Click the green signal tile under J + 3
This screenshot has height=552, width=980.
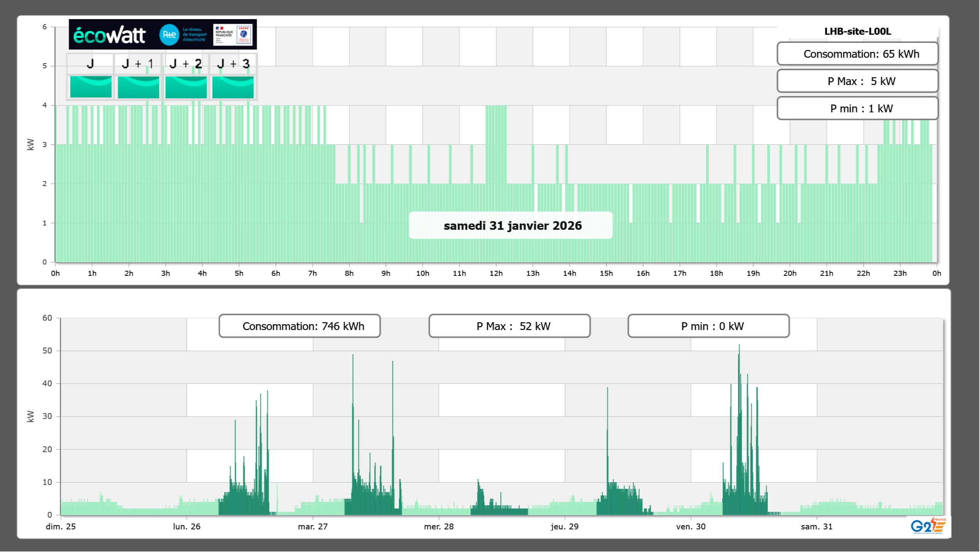click(x=233, y=87)
